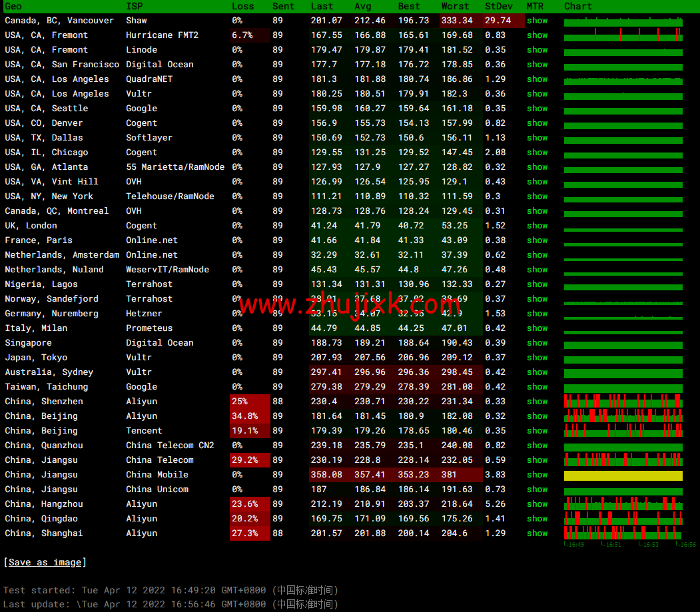Show MTR for Japan Tokyo Vultr

click(x=537, y=358)
